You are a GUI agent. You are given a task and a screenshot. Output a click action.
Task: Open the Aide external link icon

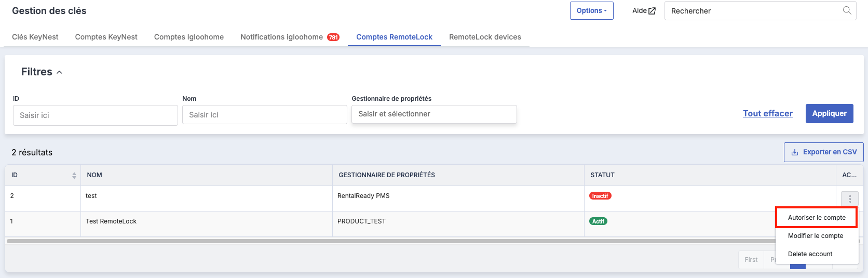point(652,11)
